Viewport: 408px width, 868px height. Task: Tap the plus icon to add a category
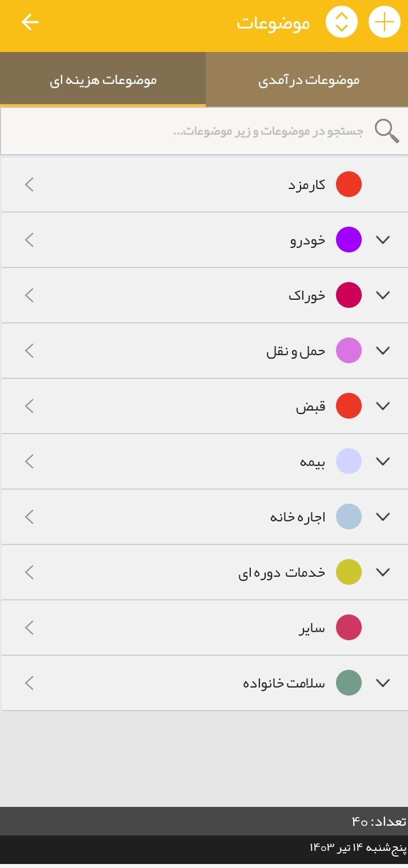(x=385, y=23)
